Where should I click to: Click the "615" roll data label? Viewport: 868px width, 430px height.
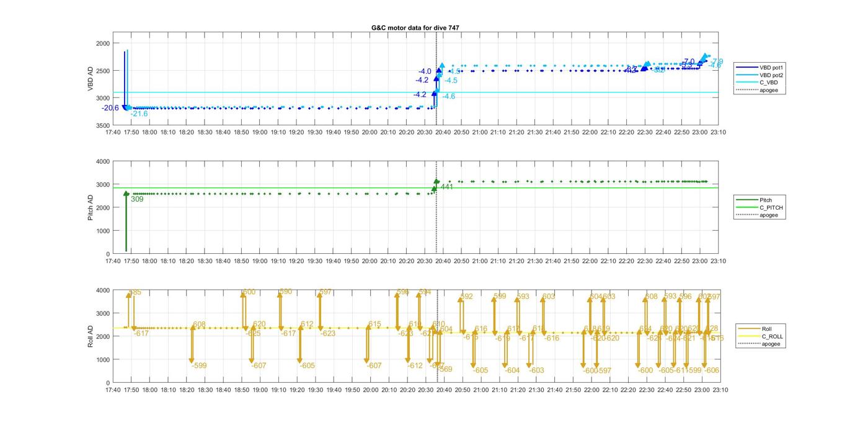pos(374,325)
